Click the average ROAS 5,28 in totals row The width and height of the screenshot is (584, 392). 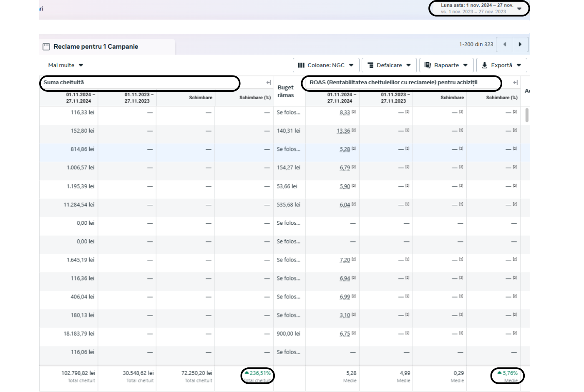pos(351,373)
